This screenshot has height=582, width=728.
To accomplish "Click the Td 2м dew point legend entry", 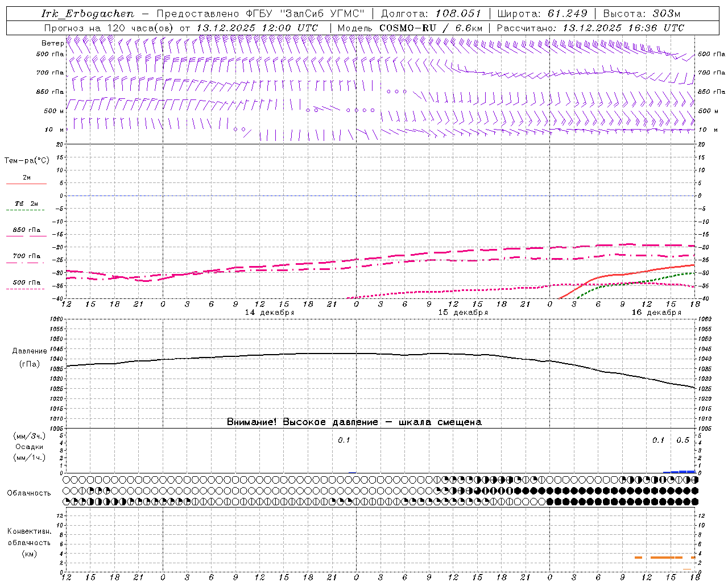I will (26, 203).
